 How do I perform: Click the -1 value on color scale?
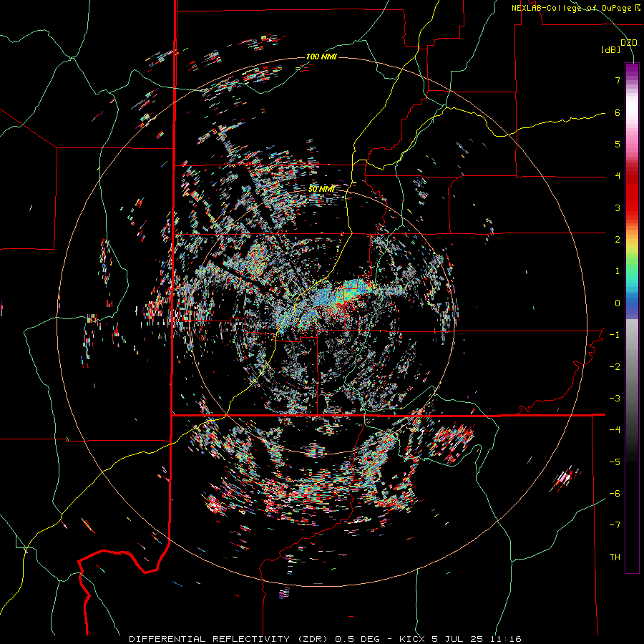[615, 335]
